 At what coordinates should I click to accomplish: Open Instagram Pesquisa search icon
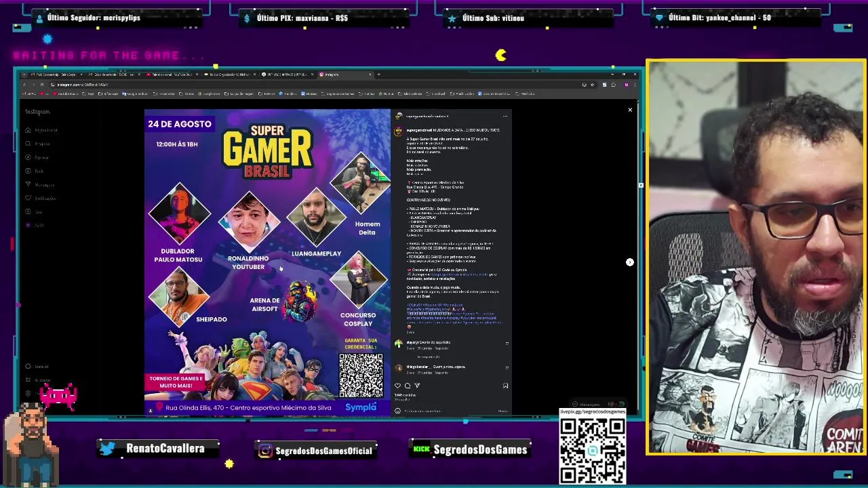coord(28,144)
